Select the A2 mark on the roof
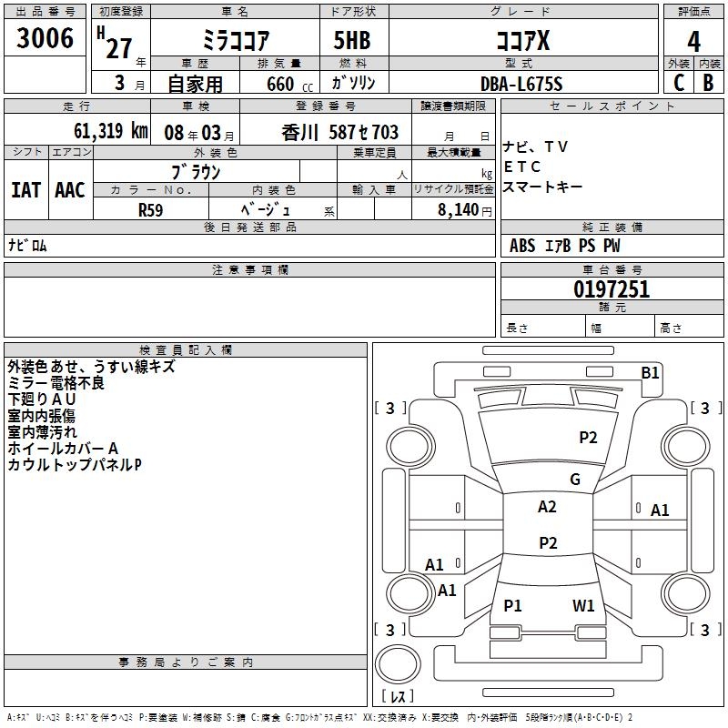This screenshot has width=728, height=728. tap(547, 507)
